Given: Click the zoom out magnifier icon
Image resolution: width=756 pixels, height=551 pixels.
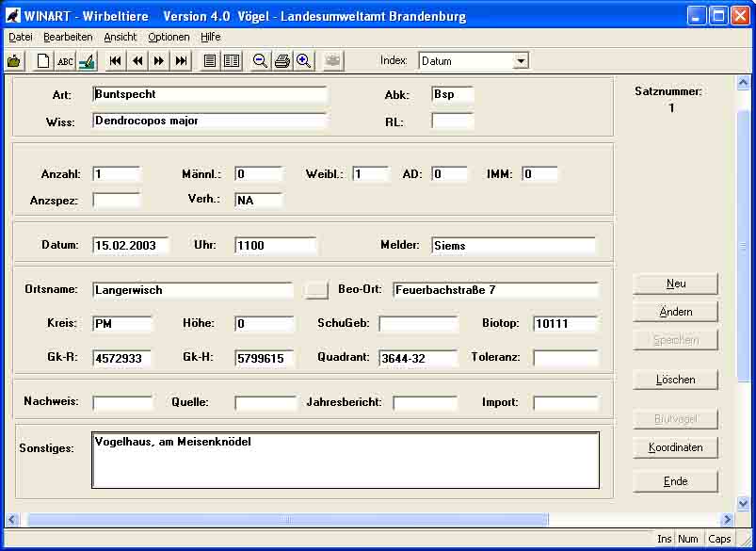Looking at the screenshot, I should coord(261,61).
